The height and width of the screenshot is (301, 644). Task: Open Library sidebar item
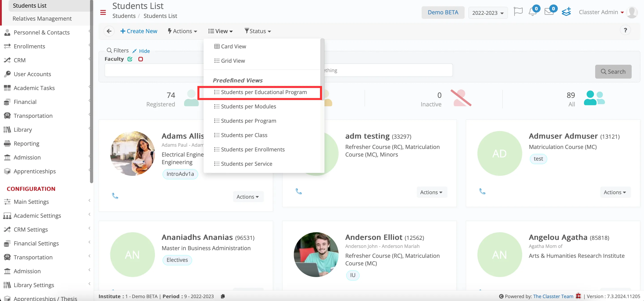tap(47, 129)
